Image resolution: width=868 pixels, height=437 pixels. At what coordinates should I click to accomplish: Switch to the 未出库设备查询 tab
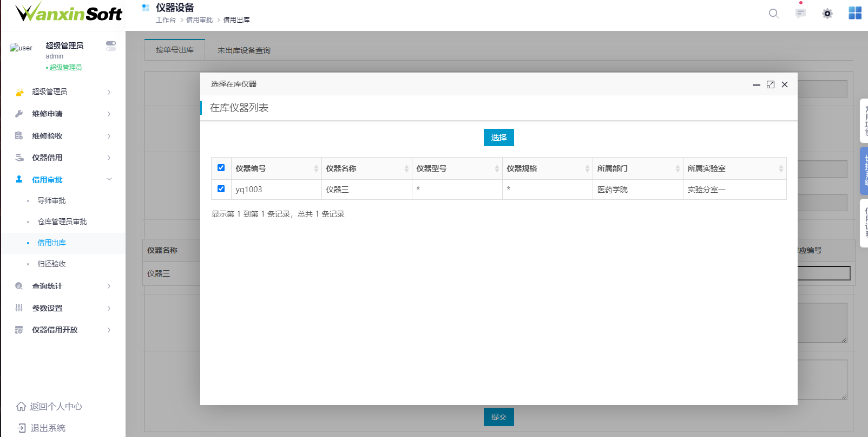244,50
